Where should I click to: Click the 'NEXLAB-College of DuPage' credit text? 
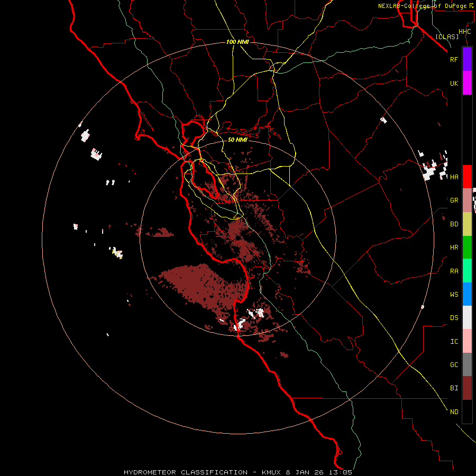(x=422, y=6)
